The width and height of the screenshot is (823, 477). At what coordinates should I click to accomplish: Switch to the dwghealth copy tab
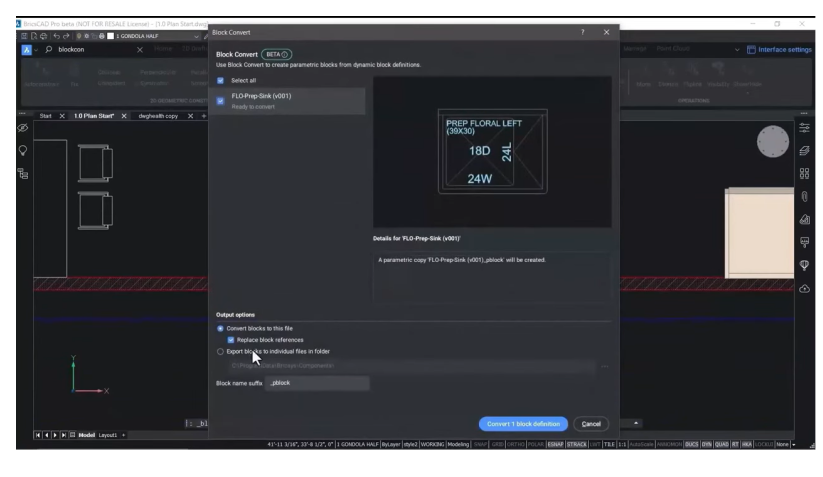(x=158, y=116)
